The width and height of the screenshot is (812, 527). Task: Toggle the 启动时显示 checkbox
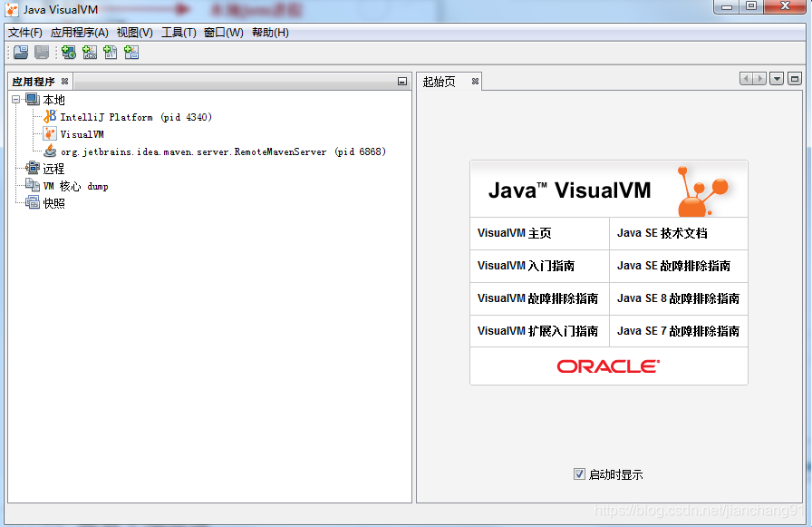pyautogui.click(x=579, y=473)
